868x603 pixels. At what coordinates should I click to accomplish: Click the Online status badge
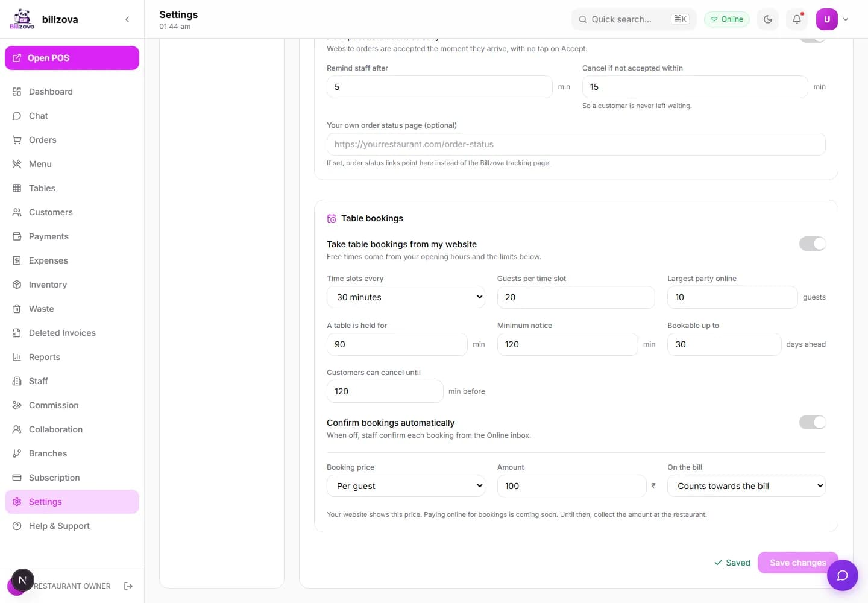727,19
